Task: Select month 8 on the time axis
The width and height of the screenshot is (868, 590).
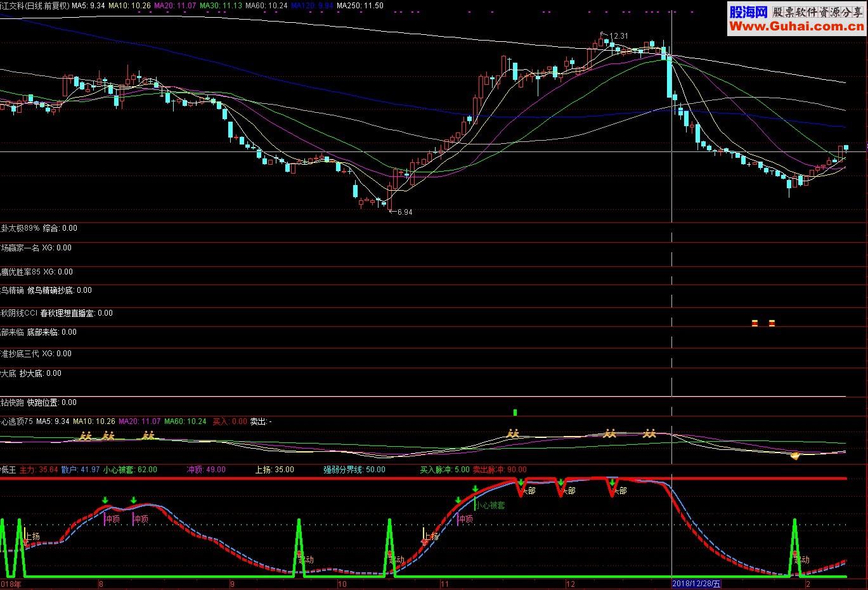Action: point(101,584)
